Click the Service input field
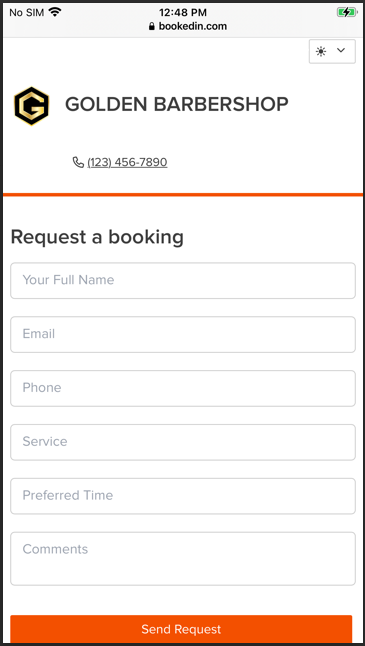Image resolution: width=365 pixels, height=646 pixels. coord(182,442)
